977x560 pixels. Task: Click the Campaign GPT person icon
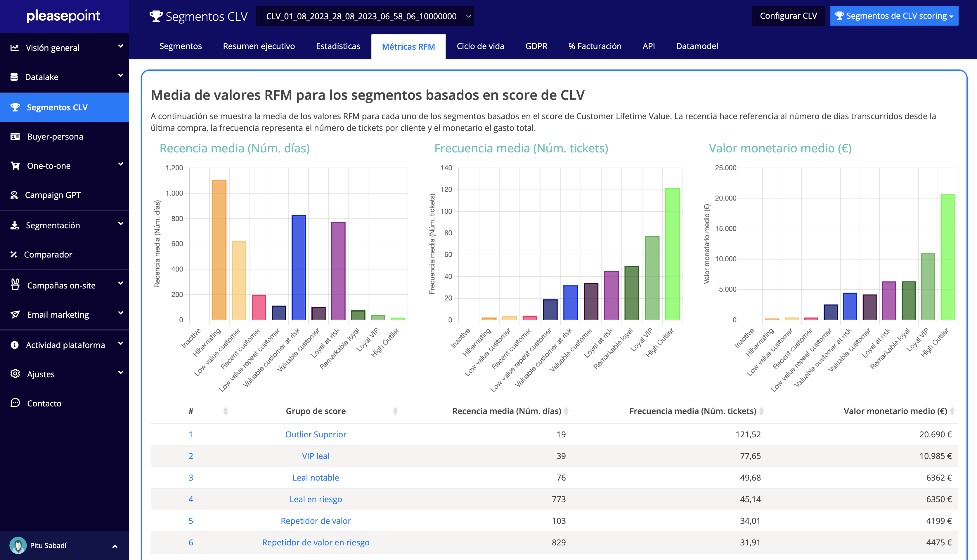[14, 195]
